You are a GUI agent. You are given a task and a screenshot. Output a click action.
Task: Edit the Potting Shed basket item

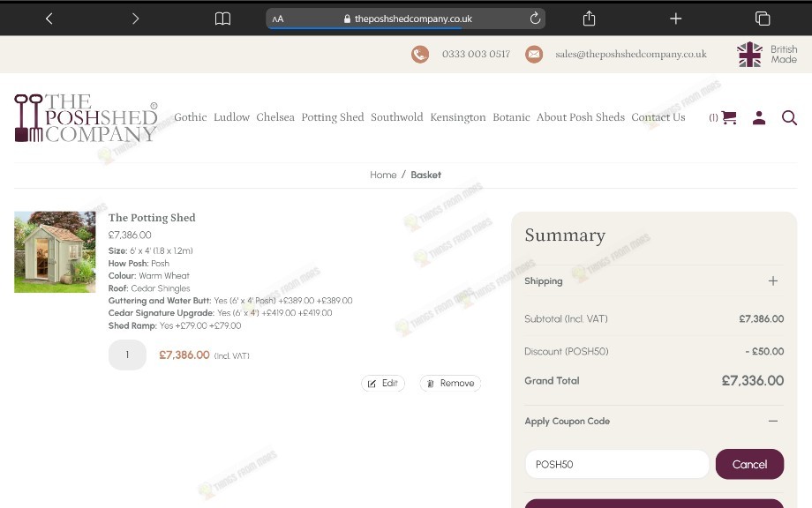(383, 384)
